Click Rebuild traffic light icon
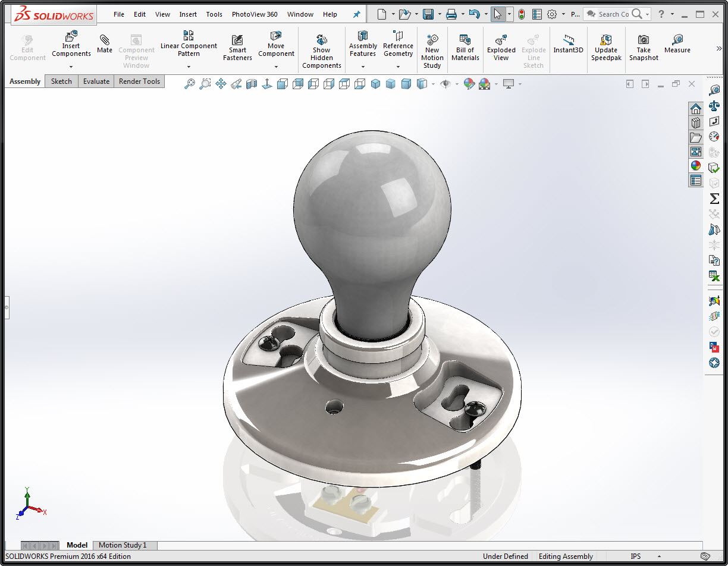The image size is (728, 566). coord(522,14)
